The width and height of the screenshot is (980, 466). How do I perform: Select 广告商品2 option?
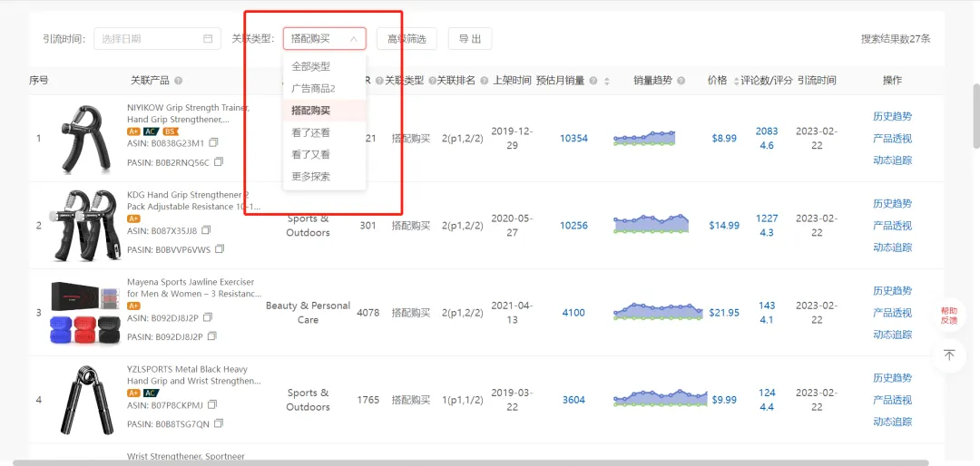324,89
